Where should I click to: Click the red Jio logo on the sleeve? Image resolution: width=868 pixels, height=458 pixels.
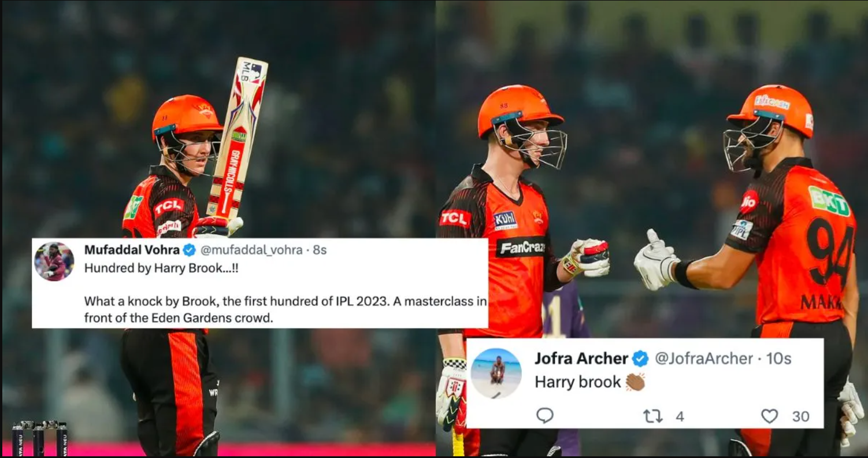click(750, 202)
